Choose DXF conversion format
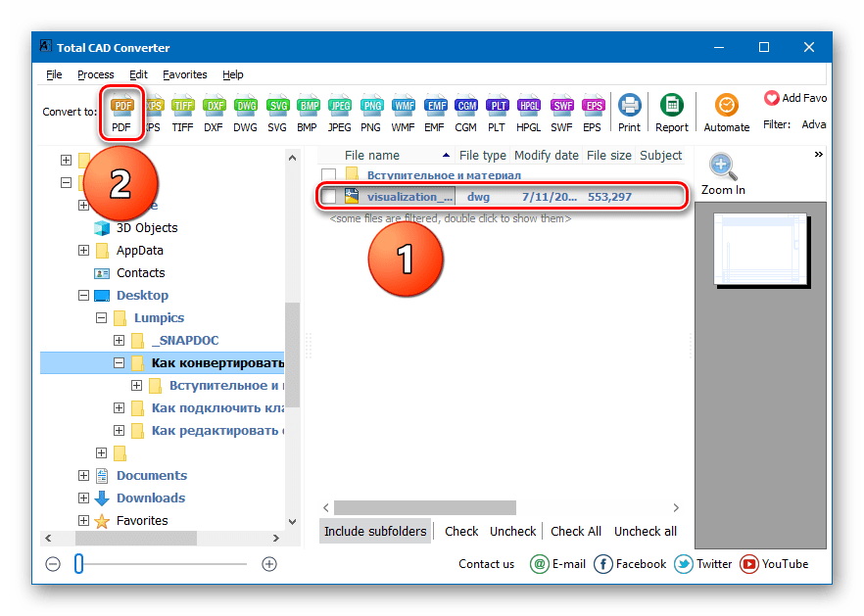 pyautogui.click(x=214, y=114)
